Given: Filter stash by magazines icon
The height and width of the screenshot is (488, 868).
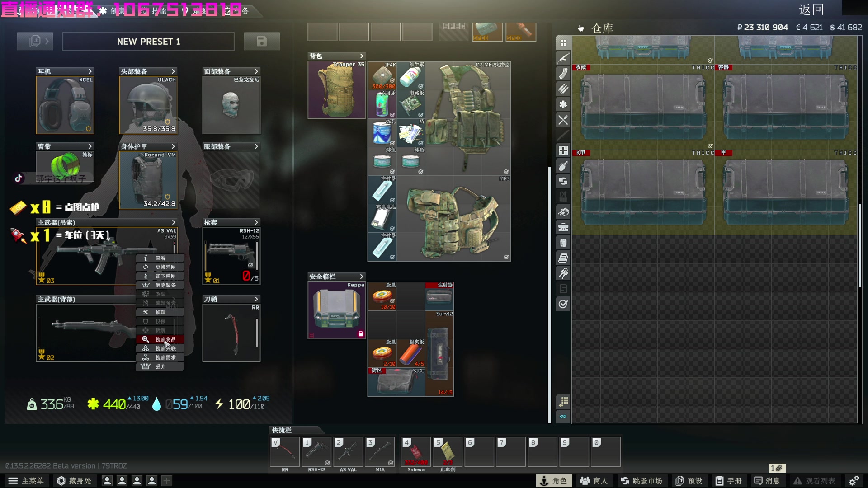Looking at the screenshot, I should click(x=563, y=74).
